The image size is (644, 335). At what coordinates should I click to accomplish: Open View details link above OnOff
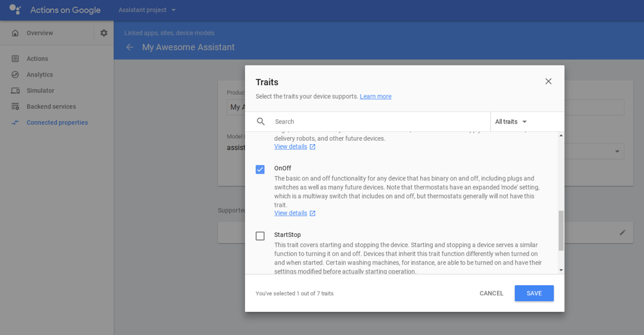pos(291,147)
